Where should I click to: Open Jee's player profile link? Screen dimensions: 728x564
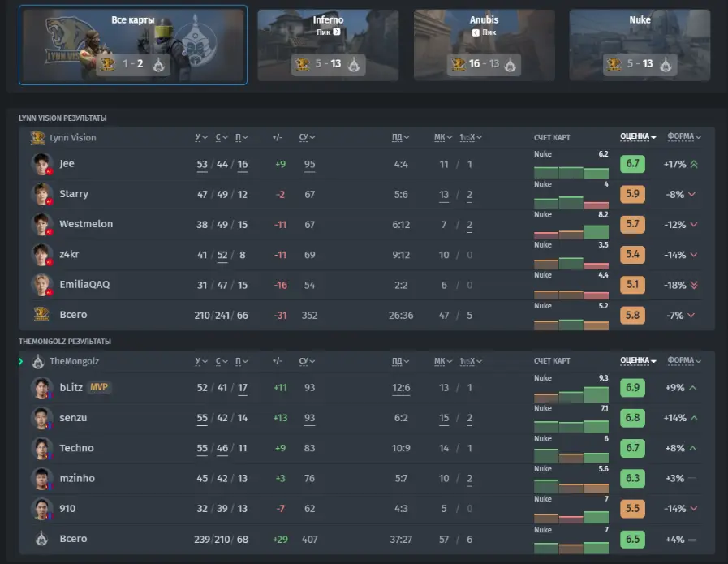(67, 163)
